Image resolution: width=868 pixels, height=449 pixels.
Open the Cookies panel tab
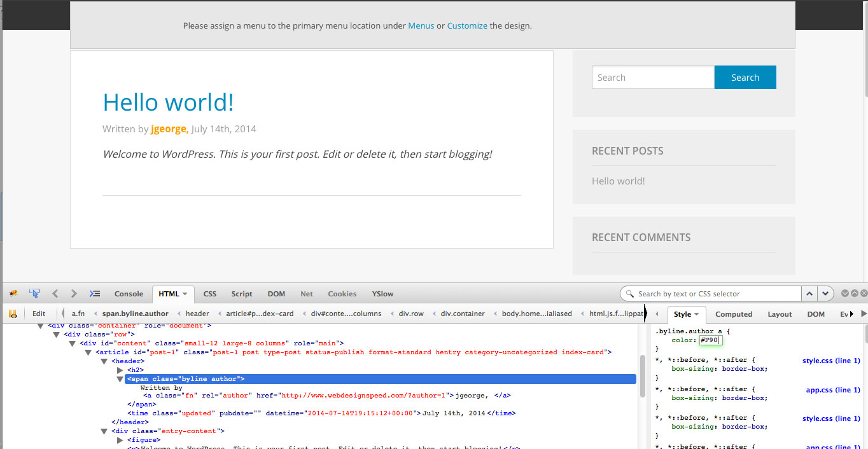click(342, 294)
